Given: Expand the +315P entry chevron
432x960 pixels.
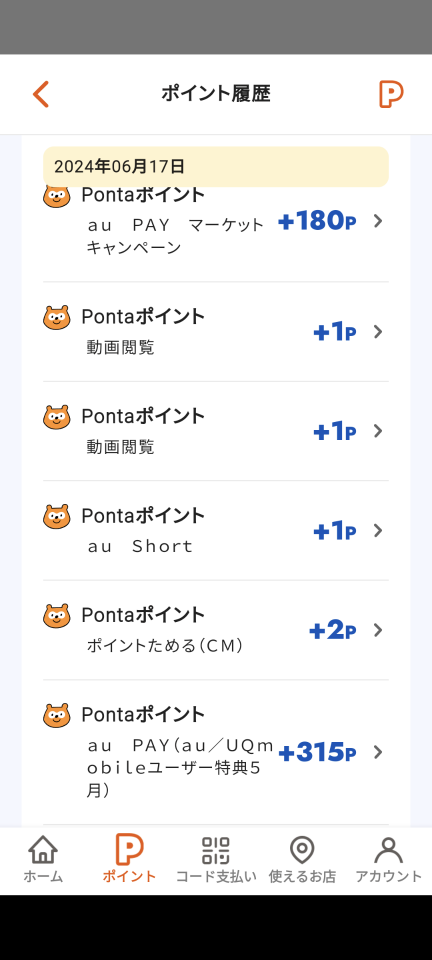Looking at the screenshot, I should coord(378,752).
